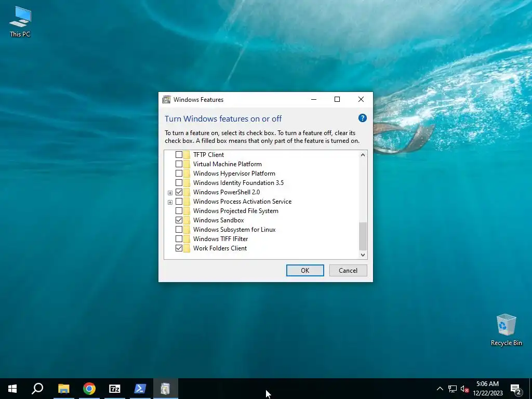Image resolution: width=532 pixels, height=399 pixels.
Task: Check Virtual Machine Platform
Action: [x=179, y=164]
